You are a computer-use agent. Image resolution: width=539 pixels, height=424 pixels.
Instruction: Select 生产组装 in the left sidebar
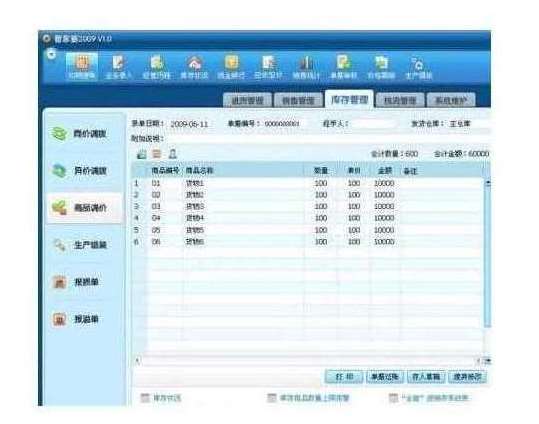coord(81,245)
